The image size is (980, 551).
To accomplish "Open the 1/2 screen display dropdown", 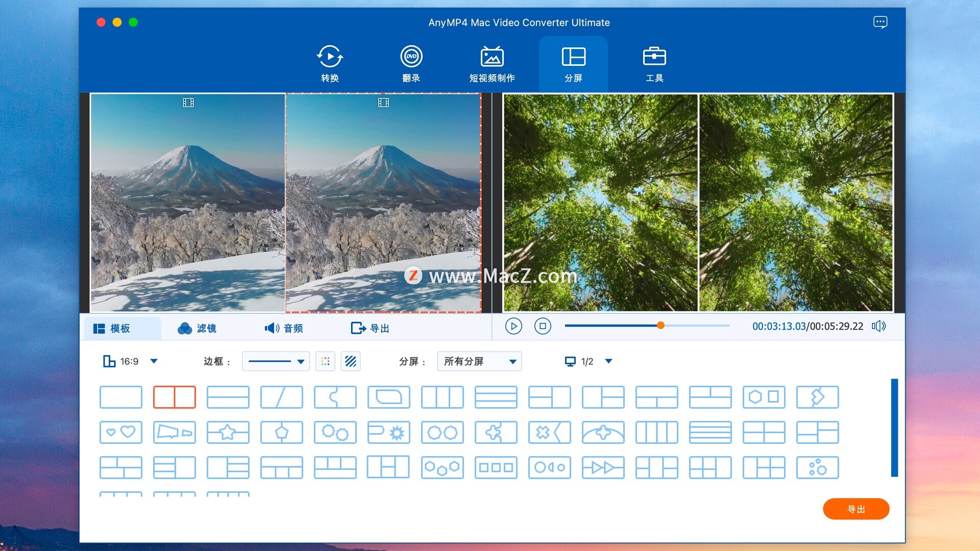I will [588, 361].
